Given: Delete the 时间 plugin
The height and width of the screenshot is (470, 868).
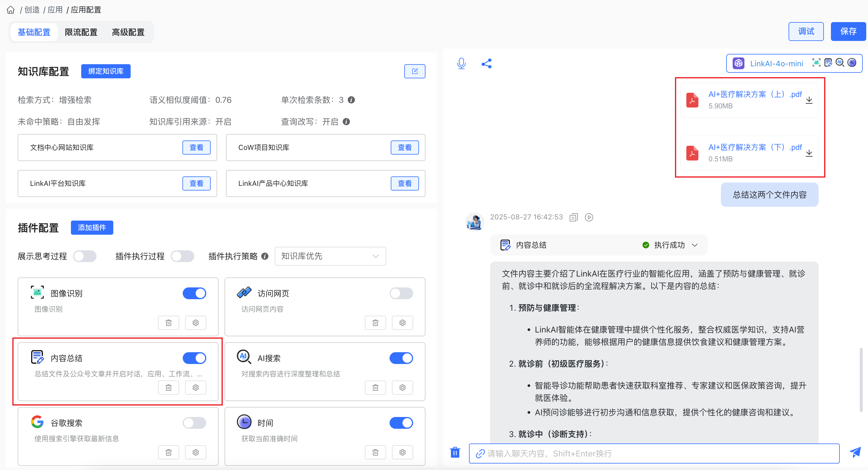Looking at the screenshot, I should pos(375,452).
